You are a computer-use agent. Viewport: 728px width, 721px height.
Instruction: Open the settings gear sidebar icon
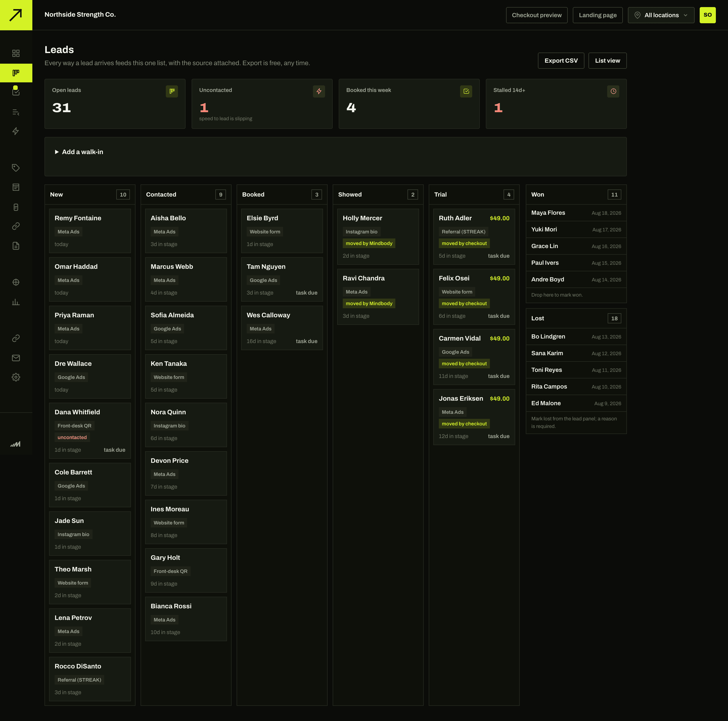tap(16, 377)
